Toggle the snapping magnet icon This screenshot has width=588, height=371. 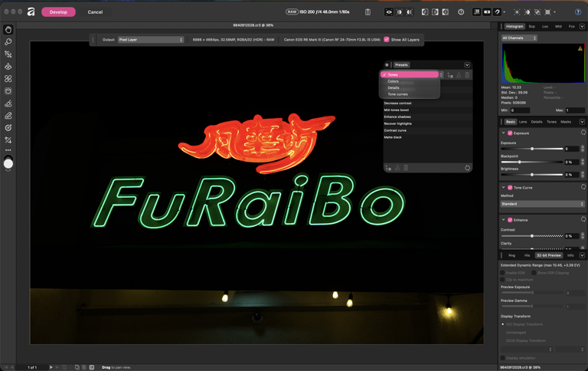click(497, 12)
